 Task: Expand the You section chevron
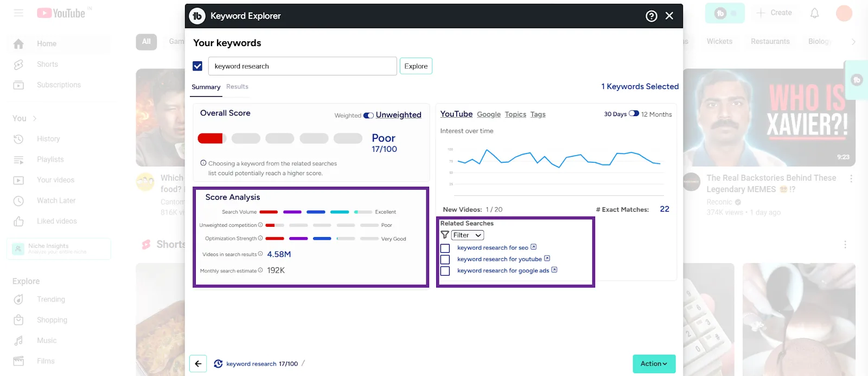[35, 118]
